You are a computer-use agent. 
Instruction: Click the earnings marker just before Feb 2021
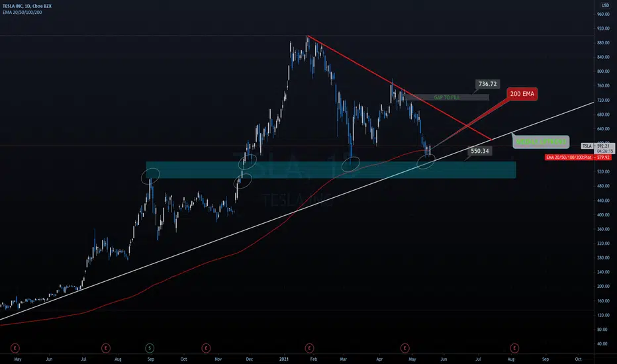309,348
